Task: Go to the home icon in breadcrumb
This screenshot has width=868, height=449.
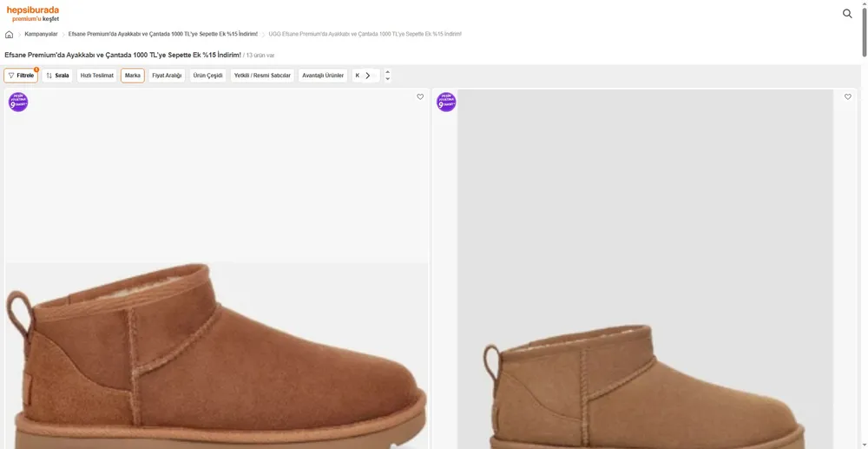Action: pos(9,35)
